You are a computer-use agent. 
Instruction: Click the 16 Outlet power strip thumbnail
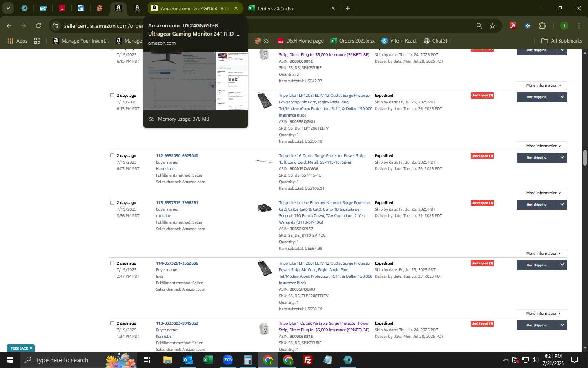[264, 162]
